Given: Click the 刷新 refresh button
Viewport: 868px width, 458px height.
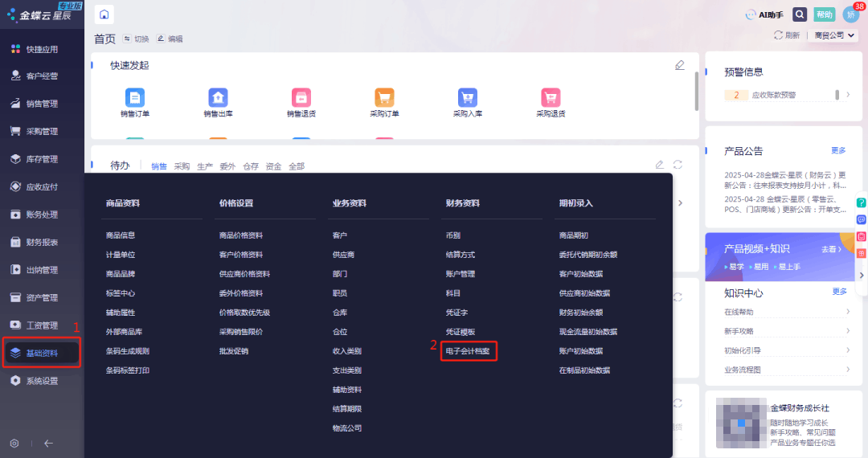Looking at the screenshot, I should pos(786,35).
